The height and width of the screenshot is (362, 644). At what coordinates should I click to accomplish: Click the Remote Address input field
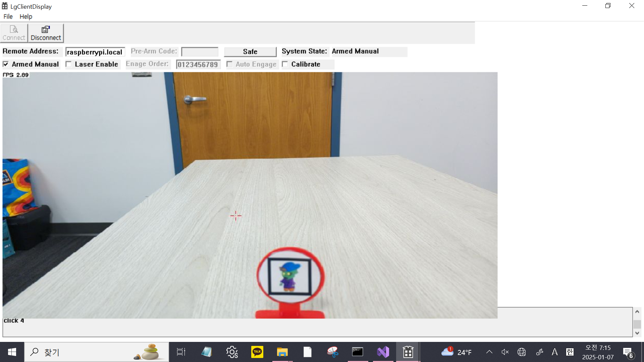[x=95, y=52]
